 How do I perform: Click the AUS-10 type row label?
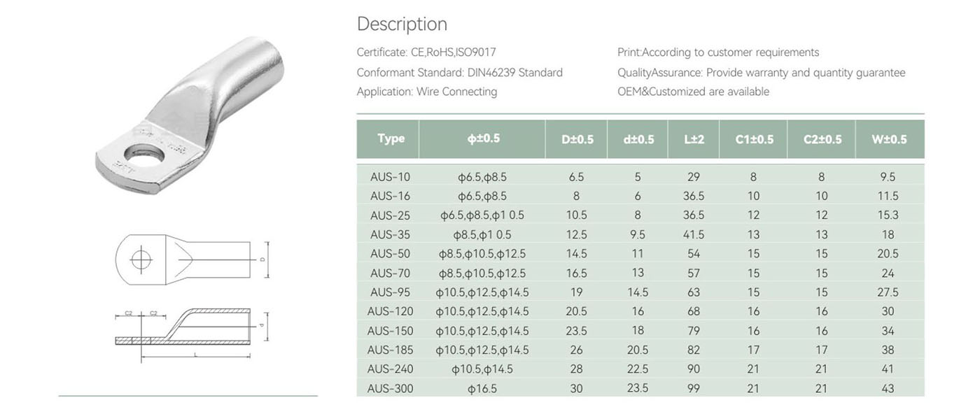390,177
